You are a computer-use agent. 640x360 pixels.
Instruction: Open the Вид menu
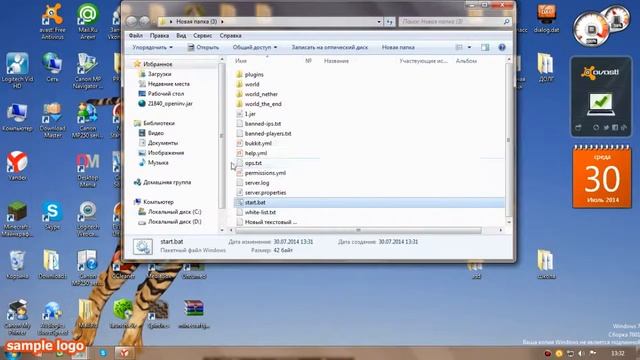click(x=181, y=36)
